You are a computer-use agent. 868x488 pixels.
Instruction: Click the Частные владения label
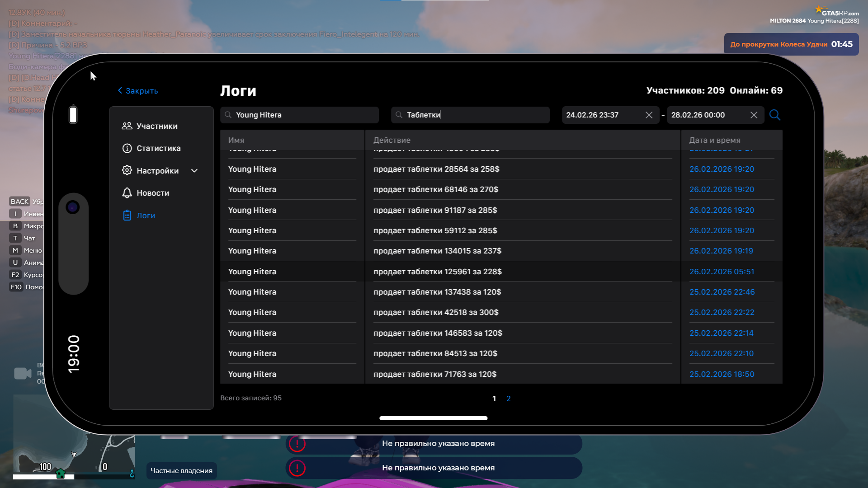click(x=181, y=471)
